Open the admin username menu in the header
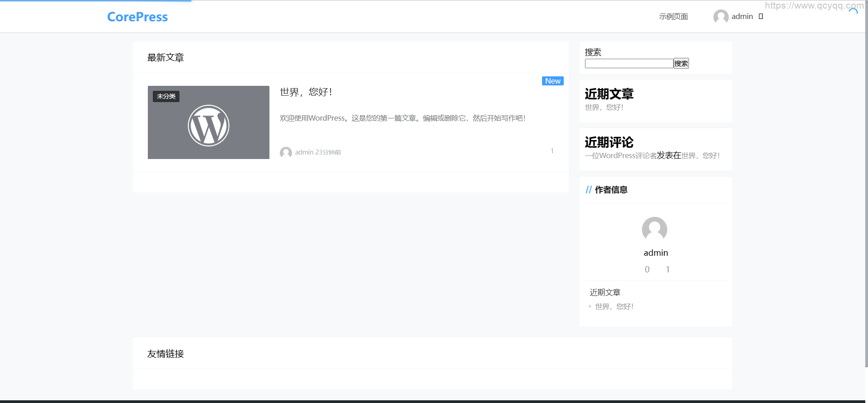868x403 pixels. (742, 17)
